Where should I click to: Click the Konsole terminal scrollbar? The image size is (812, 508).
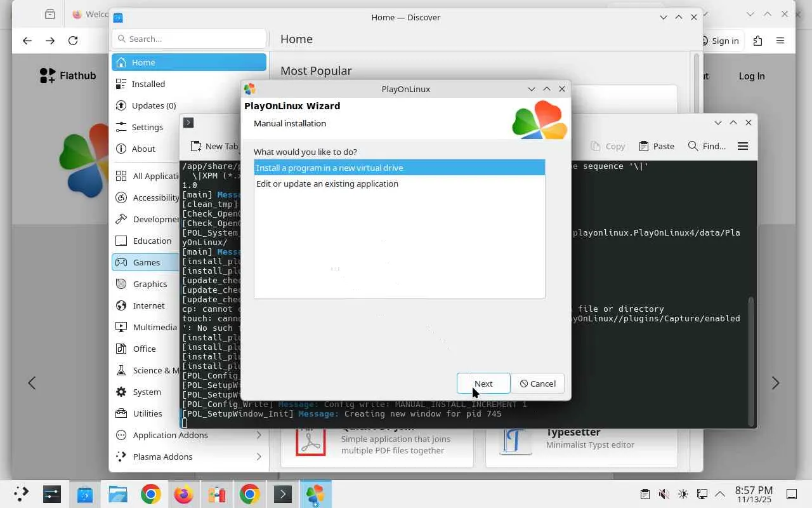[752, 361]
